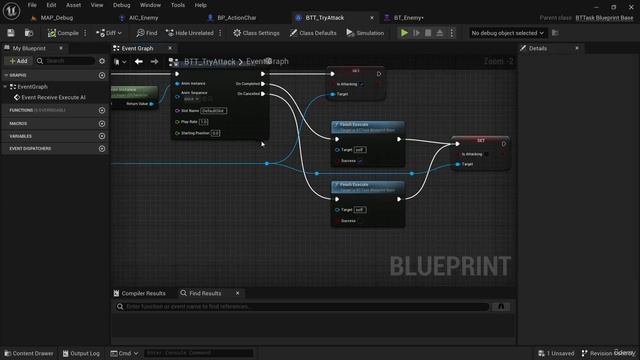The image size is (640, 360).
Task: Toggle Success checkbox on upper Finish Execute
Action: (360, 161)
